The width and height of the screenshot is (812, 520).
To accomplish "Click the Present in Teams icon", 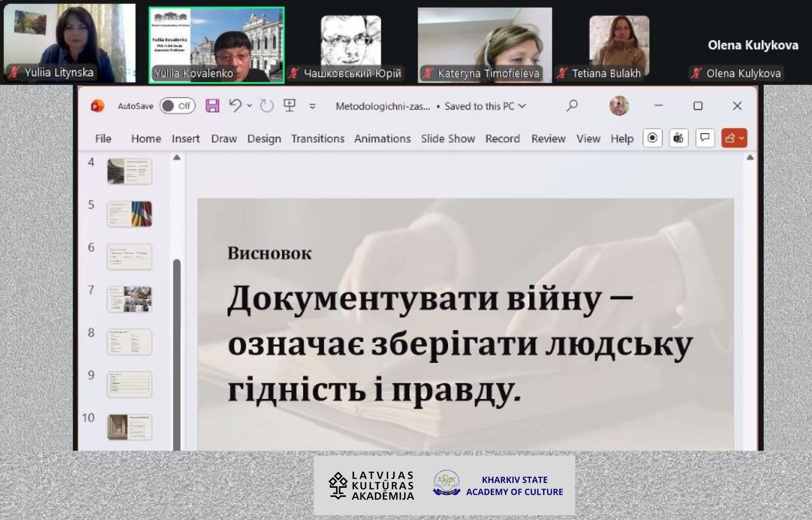I will click(679, 138).
